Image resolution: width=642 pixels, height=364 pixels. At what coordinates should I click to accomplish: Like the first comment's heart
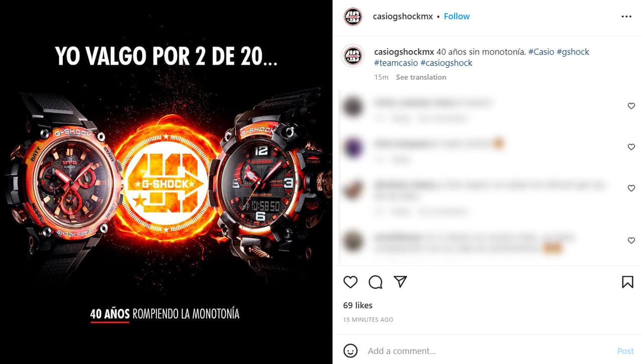click(x=631, y=106)
